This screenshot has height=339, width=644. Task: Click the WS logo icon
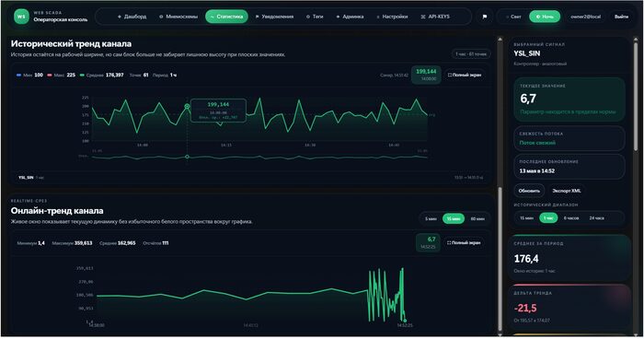coord(21,17)
